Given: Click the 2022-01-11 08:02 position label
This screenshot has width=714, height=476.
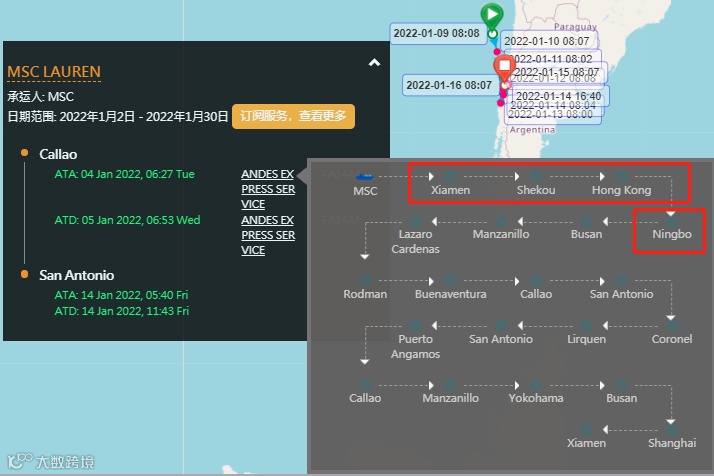Looking at the screenshot, I should point(552,59).
